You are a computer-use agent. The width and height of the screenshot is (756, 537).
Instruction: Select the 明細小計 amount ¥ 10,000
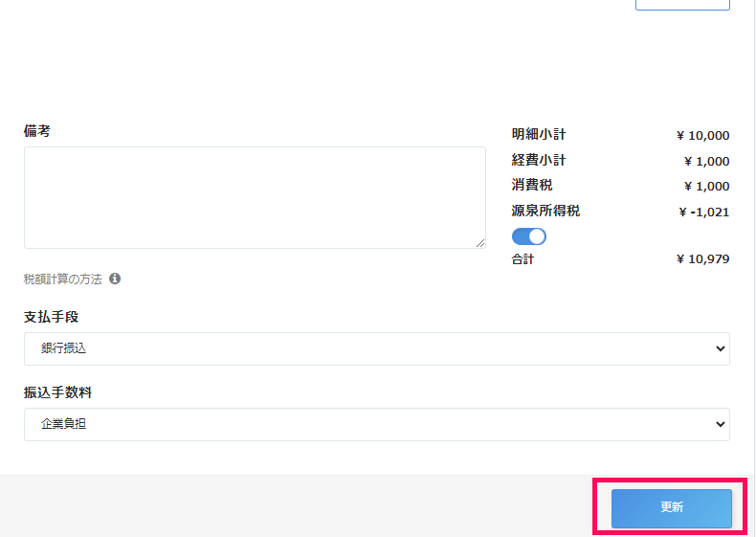tap(703, 136)
